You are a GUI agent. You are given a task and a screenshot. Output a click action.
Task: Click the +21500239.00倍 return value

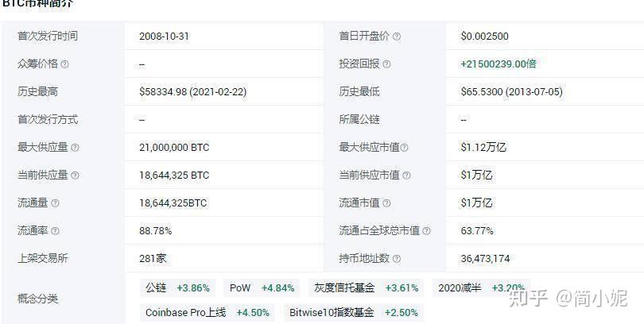click(499, 64)
